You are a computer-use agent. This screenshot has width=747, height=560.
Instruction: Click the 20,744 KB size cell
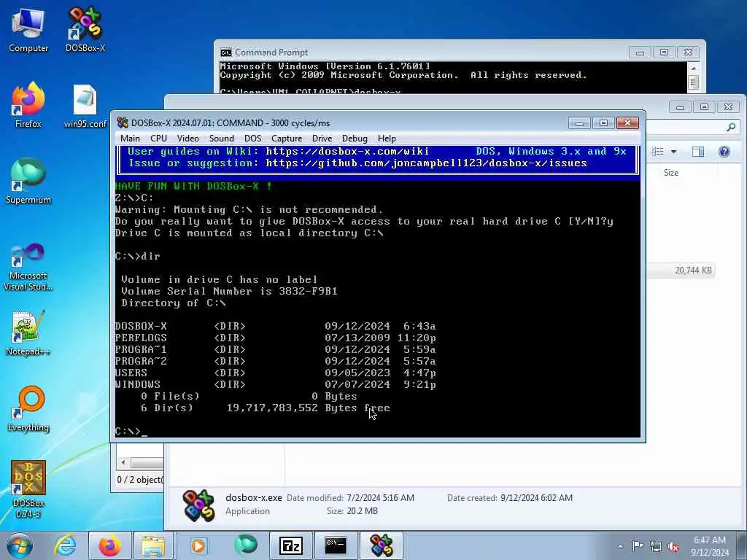(x=693, y=271)
